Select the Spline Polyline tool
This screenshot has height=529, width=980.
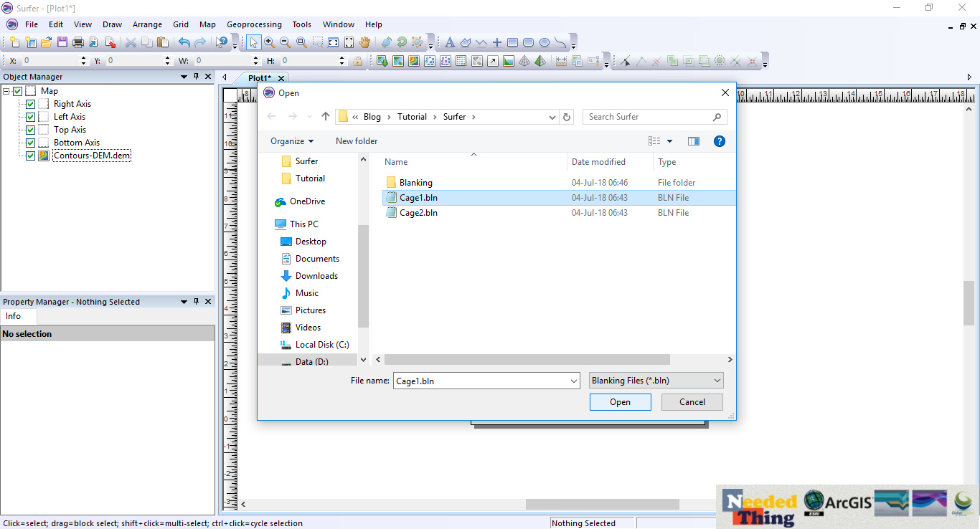pyautogui.click(x=560, y=42)
